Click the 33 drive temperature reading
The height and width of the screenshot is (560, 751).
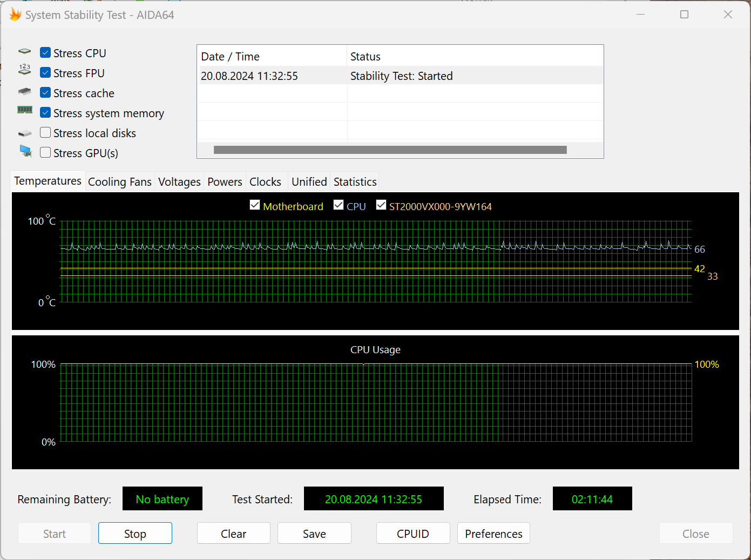(x=713, y=276)
